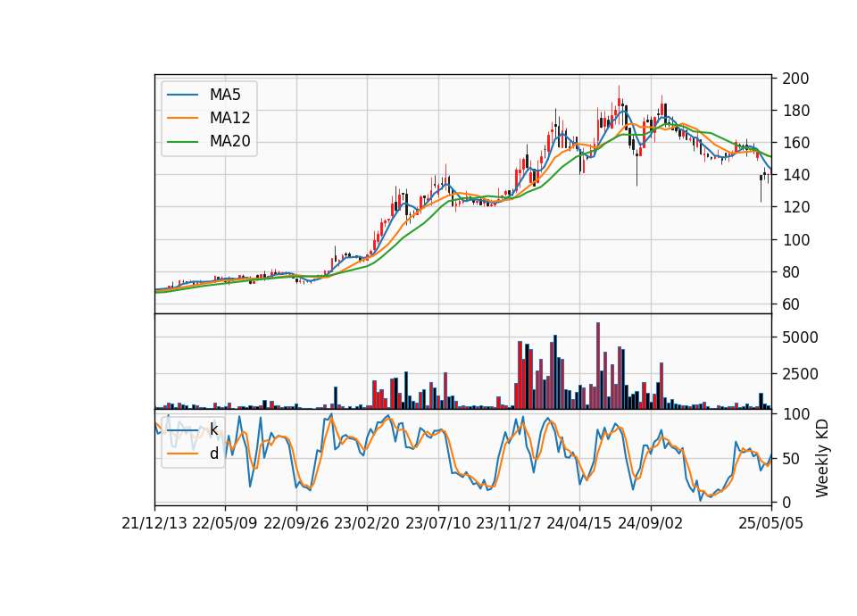857x616 pixels.
Task: Click the 180 price axis label
Action: [x=795, y=111]
